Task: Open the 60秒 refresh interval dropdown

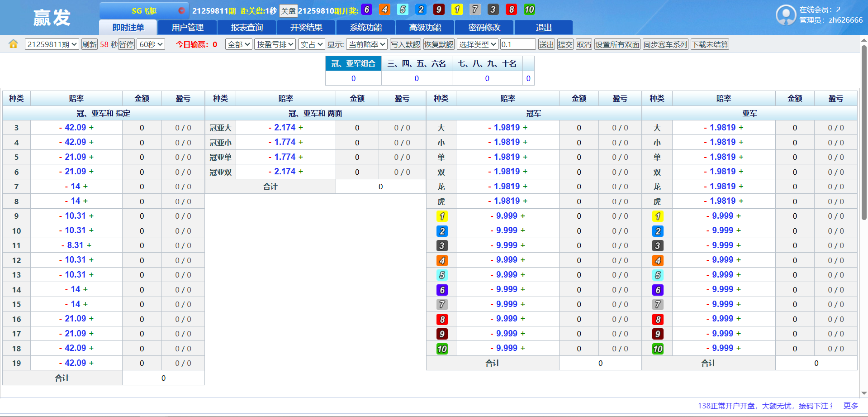Action: (x=151, y=44)
